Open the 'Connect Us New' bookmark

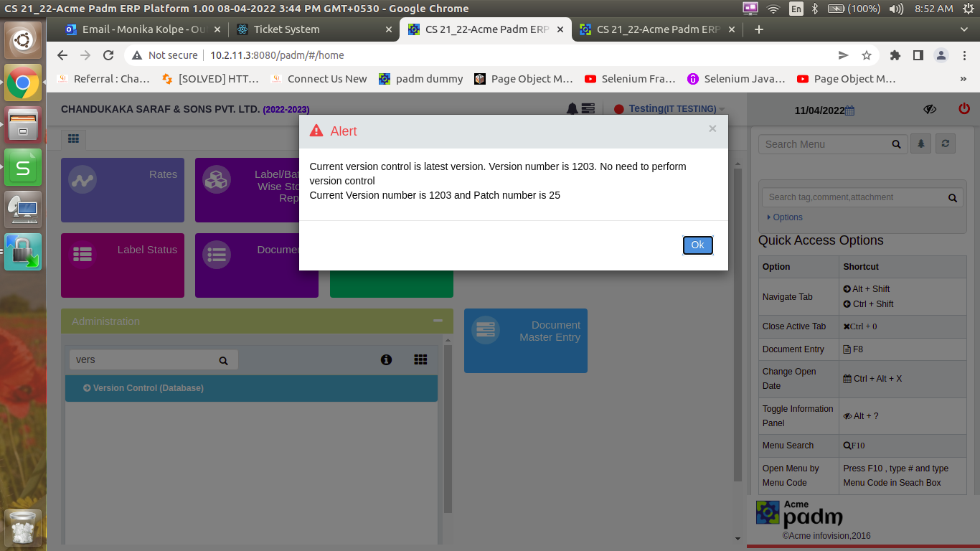(319, 79)
